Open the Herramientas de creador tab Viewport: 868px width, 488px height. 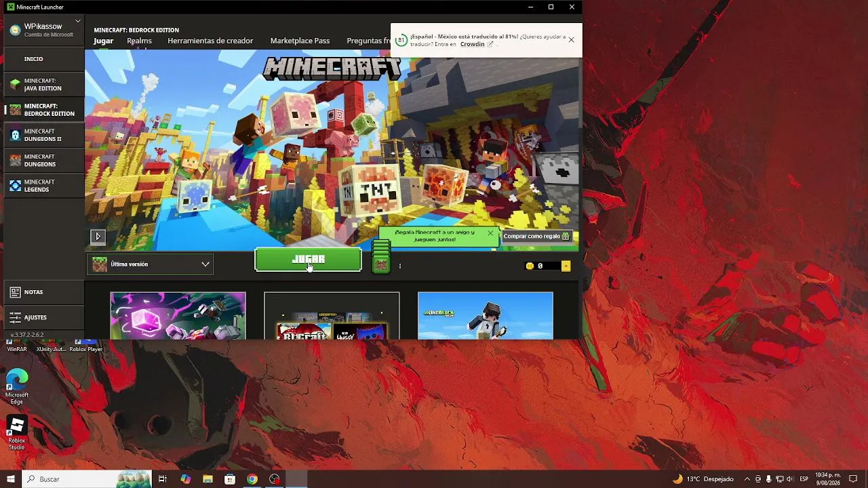210,41
